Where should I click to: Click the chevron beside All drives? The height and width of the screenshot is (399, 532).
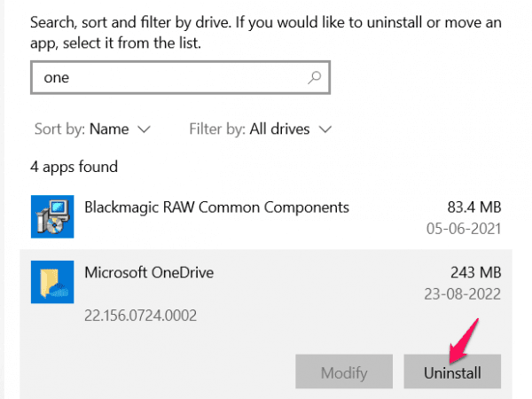(x=325, y=129)
